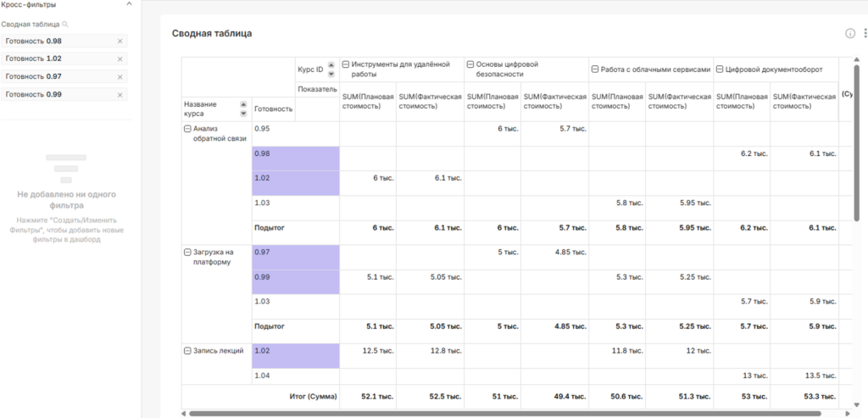Collapse the Основы цифровой безопасности column group
The width and height of the screenshot is (868, 418).
470,64
